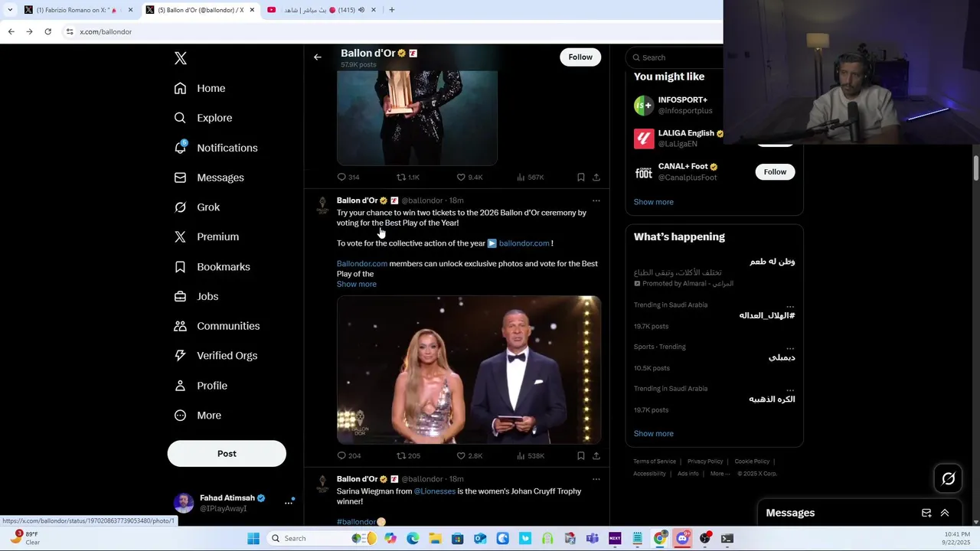Open ballondor.com link after collective action text
Screen dimensions: 980x551
524,243
